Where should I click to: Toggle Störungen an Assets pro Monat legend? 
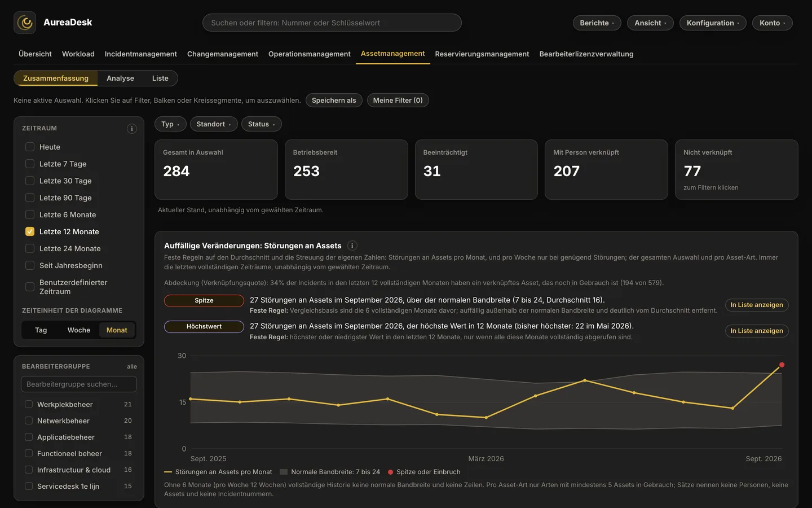(x=218, y=472)
